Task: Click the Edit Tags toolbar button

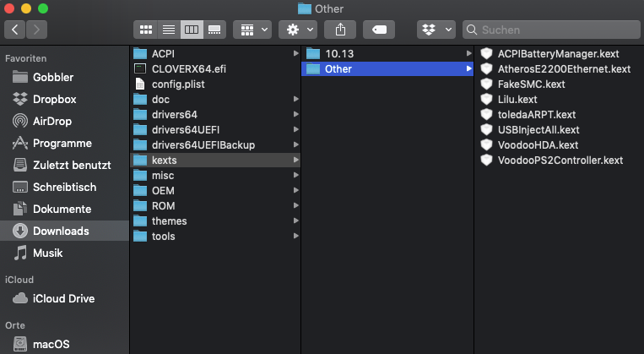Action: [379, 30]
